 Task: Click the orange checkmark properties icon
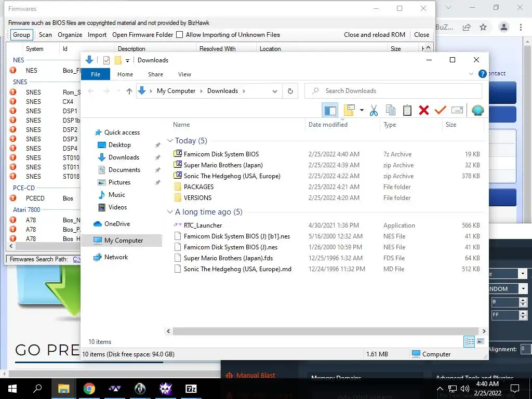click(441, 110)
